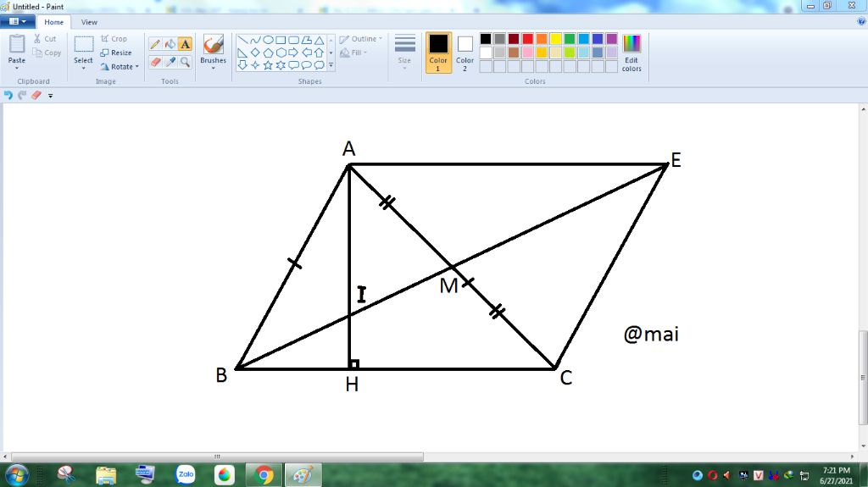Click the Cut button

pyautogui.click(x=45, y=39)
